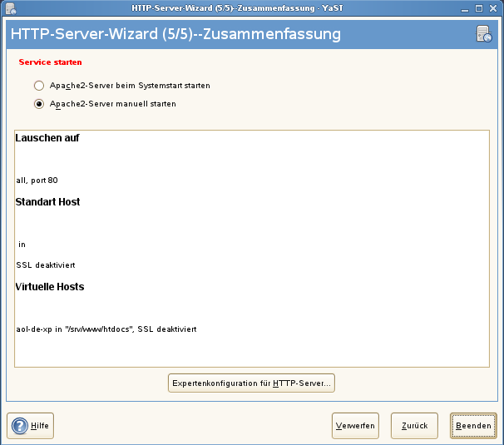Screen dimensions: 504x445
Task: Choose Apache2-Server manuell starten option
Action: click(38, 104)
